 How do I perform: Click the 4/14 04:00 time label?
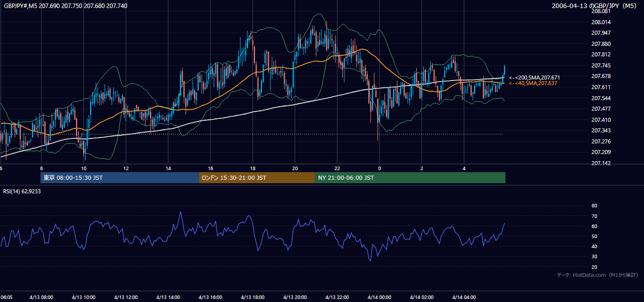464,297
